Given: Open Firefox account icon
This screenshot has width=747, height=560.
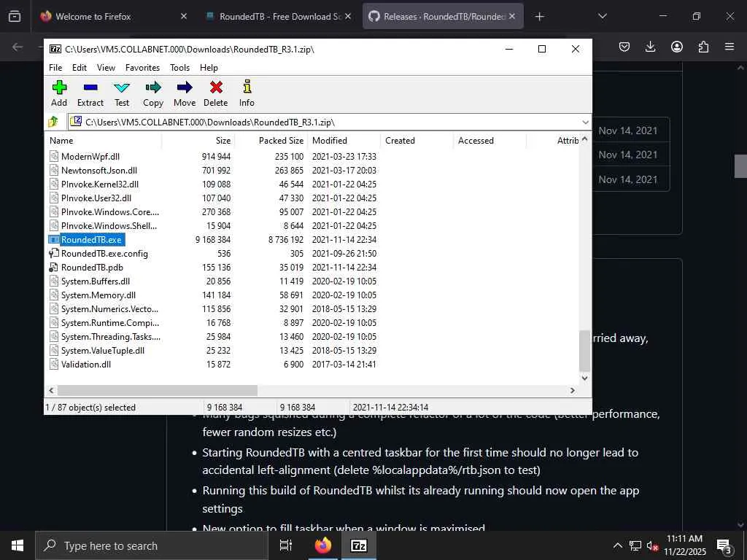Looking at the screenshot, I should [677, 47].
